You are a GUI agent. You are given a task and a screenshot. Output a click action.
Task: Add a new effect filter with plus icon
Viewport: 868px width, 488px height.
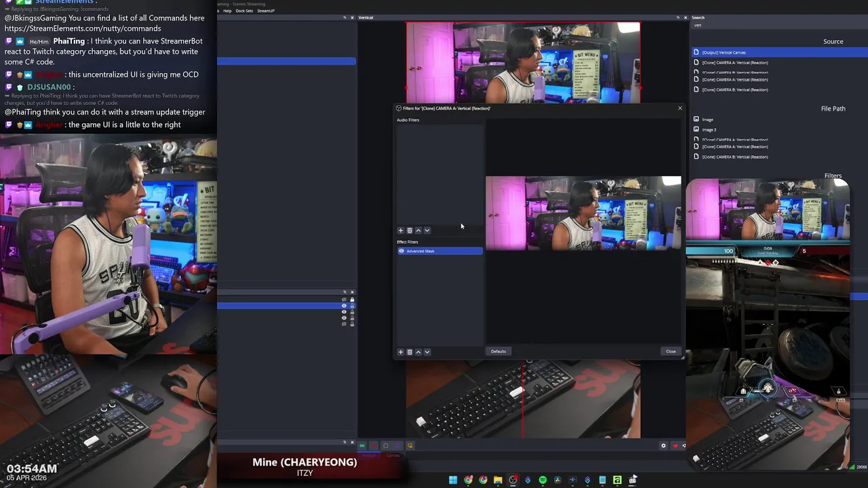click(401, 352)
